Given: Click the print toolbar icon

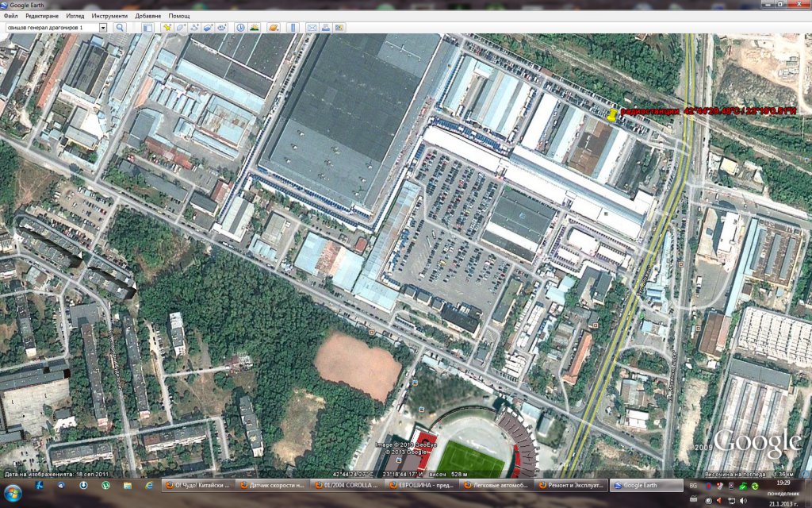Looking at the screenshot, I should pyautogui.click(x=326, y=28).
